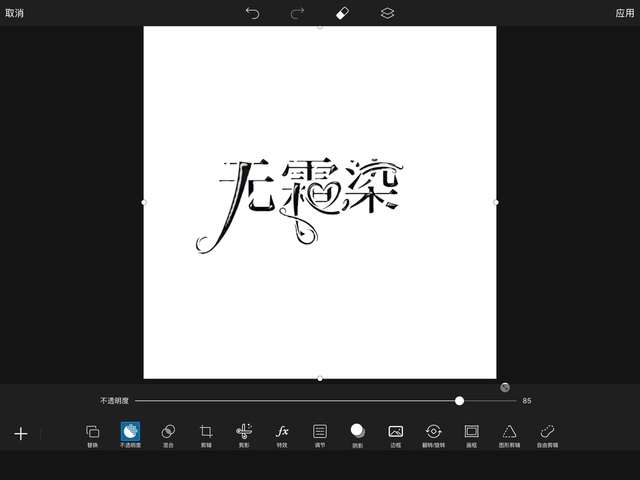Image resolution: width=640 pixels, height=480 pixels.
Task: Open the 画框 frame tool
Action: tap(471, 433)
